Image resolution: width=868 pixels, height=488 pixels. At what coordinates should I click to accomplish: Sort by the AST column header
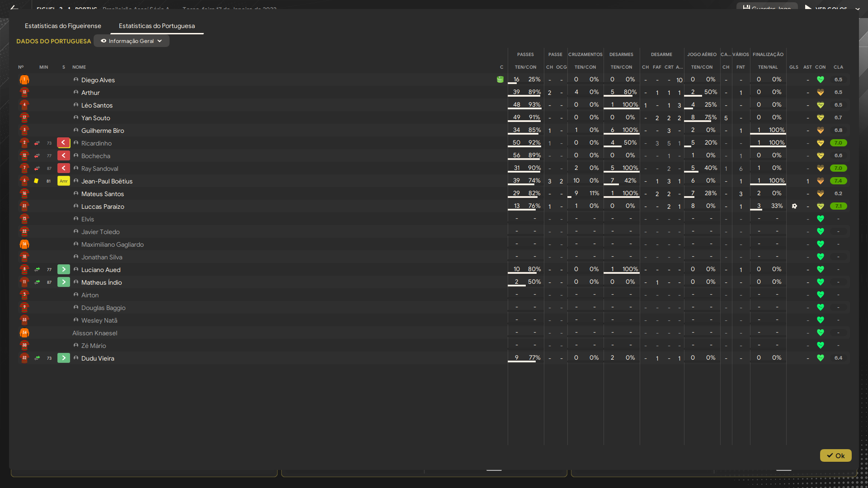807,67
